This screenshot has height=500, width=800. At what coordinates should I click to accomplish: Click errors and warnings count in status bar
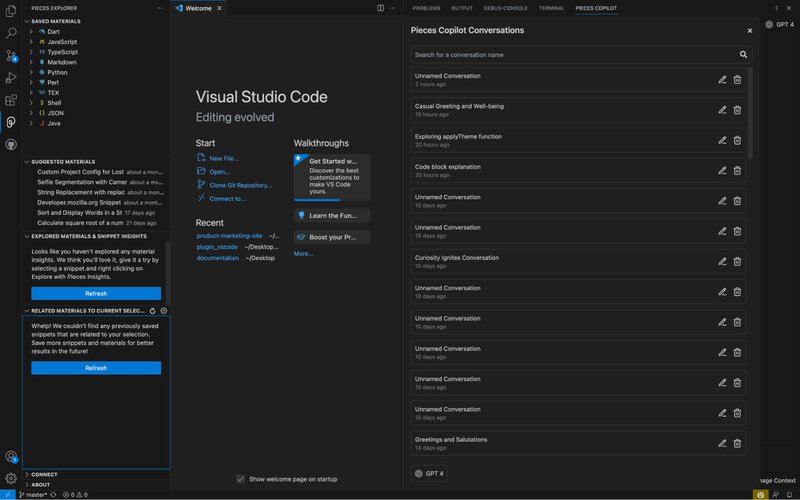click(x=75, y=495)
